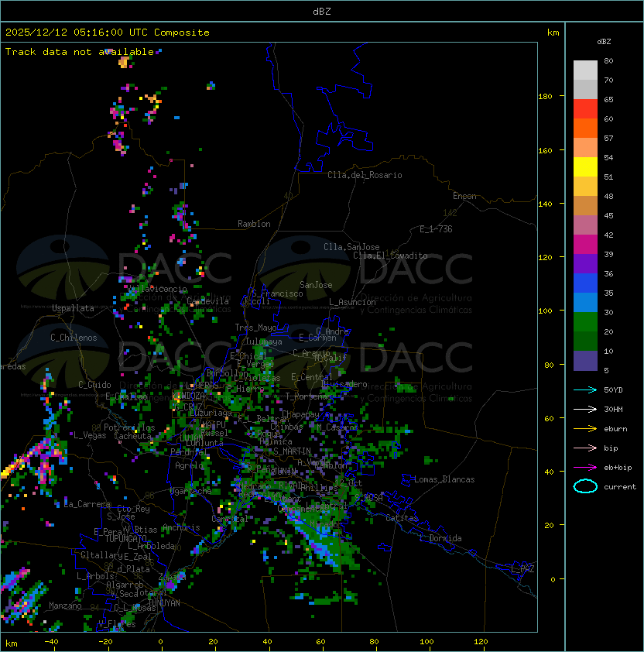Click the '-40' tick on bottom km axis
Image resolution: width=644 pixels, height=652 pixels.
51,642
